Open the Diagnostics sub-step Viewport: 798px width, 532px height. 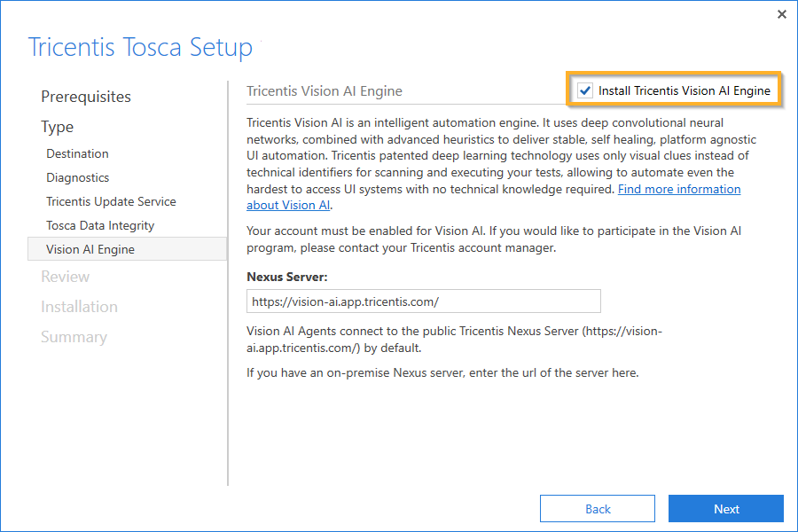tap(78, 177)
